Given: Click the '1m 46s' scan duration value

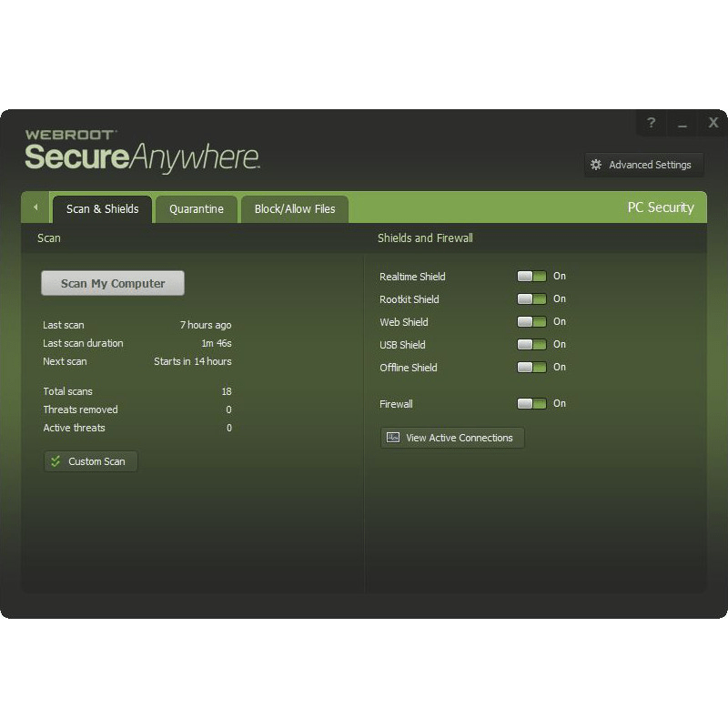Looking at the screenshot, I should [x=217, y=343].
